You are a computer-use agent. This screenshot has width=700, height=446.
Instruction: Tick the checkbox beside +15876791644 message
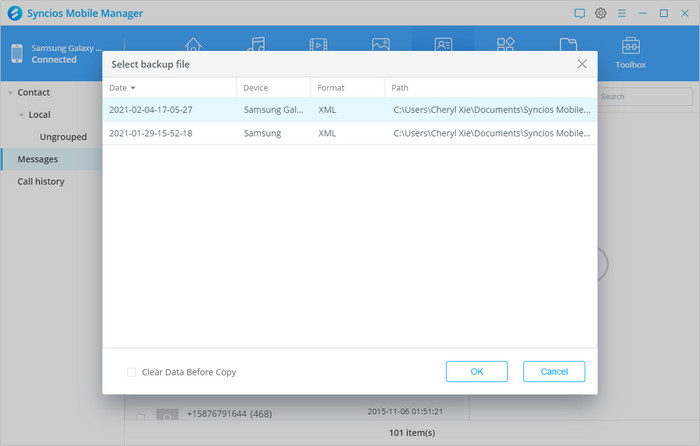pyautogui.click(x=140, y=417)
